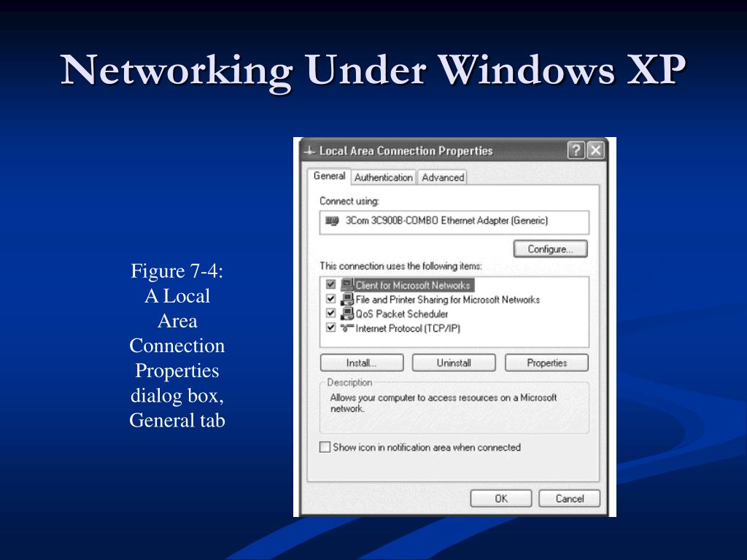The image size is (747, 560).
Task: Open Properties for the selected item
Action: (546, 363)
